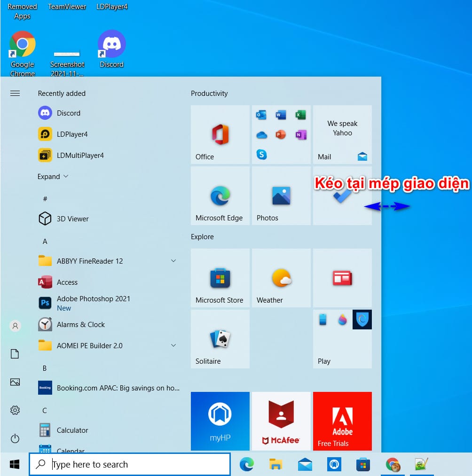Select the Screenshot 2021-11 desktop file
The image size is (472, 476).
pyautogui.click(x=67, y=63)
